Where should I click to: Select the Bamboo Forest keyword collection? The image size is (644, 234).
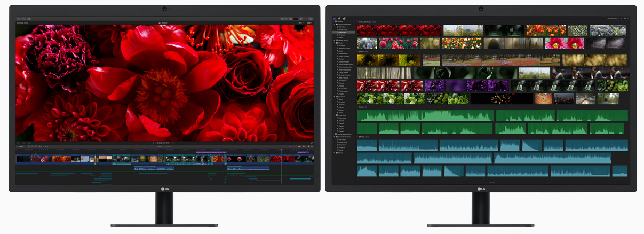coord(344,48)
